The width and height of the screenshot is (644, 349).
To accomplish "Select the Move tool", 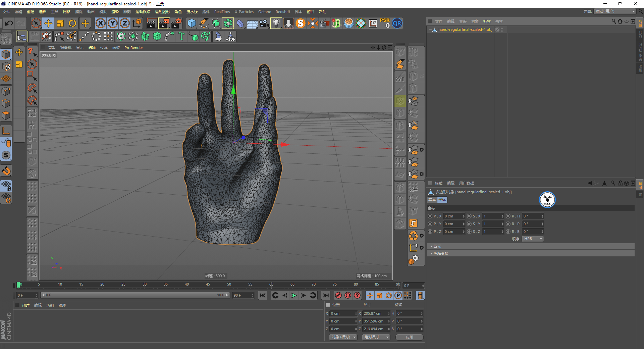I will (x=48, y=23).
